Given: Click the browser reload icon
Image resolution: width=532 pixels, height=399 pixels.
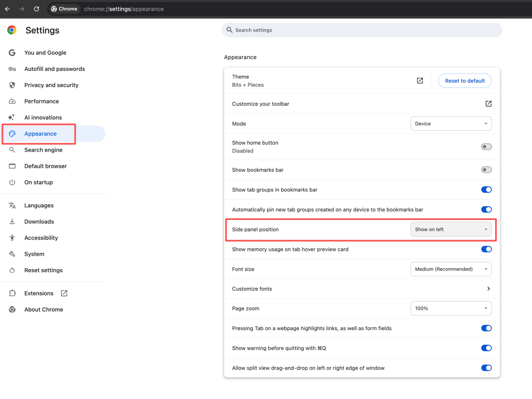Looking at the screenshot, I should [36, 9].
